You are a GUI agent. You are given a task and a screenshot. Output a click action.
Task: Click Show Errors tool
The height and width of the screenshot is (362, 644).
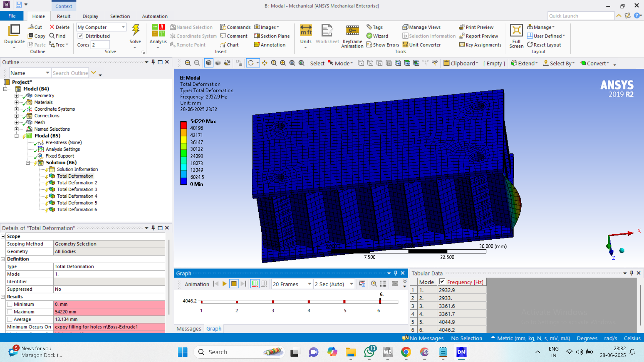[383, 45]
